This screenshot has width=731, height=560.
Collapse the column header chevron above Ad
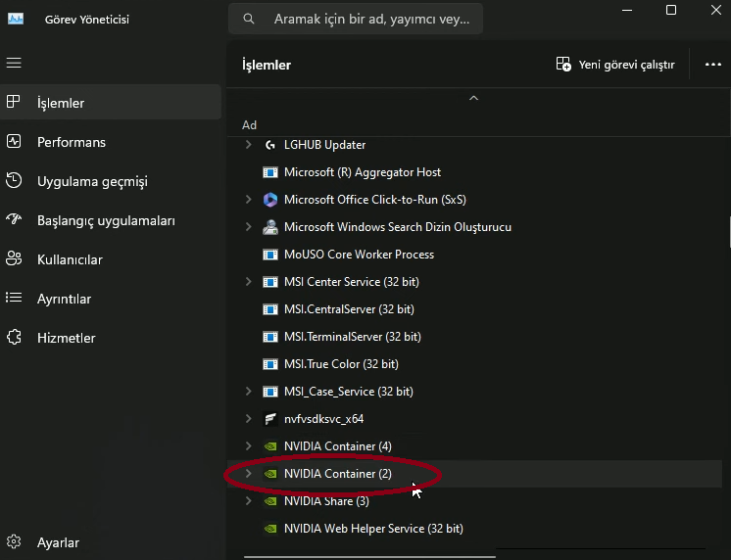pyautogui.click(x=473, y=99)
